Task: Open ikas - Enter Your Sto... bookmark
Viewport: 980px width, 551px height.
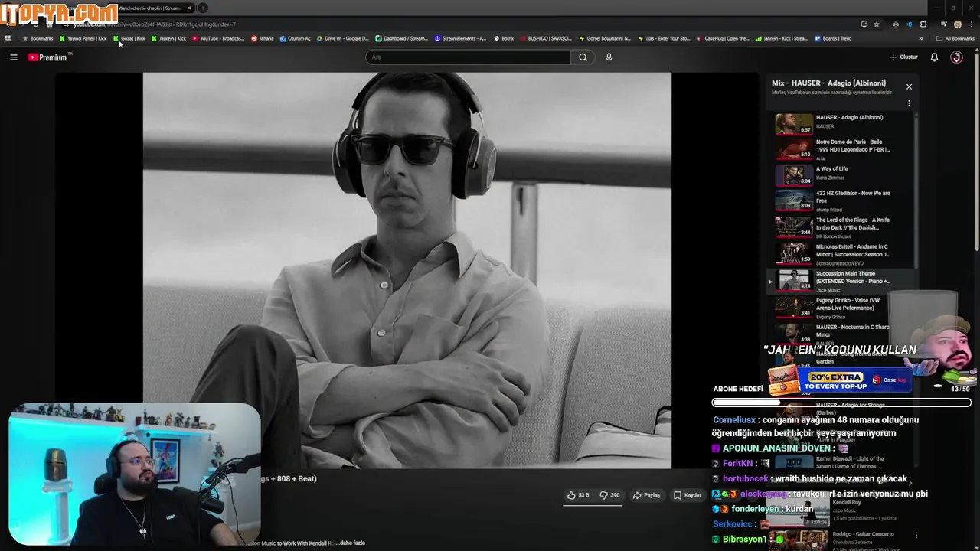Action: [664, 38]
